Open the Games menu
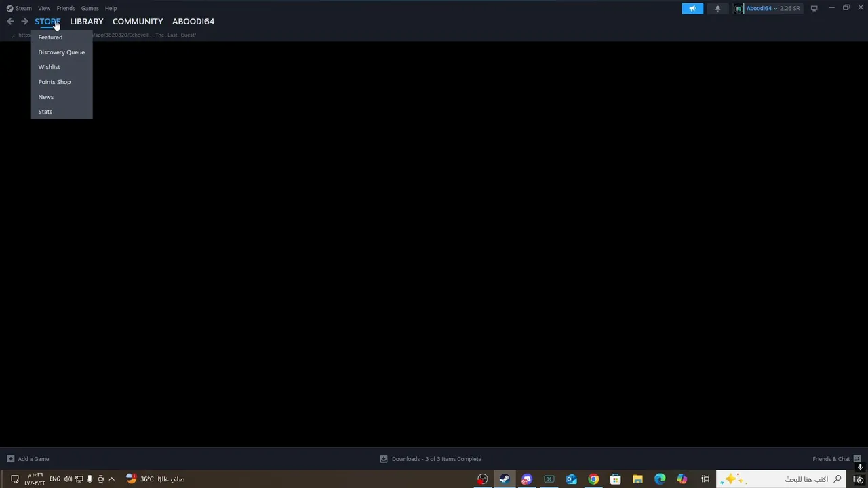The width and height of the screenshot is (868, 488). click(x=90, y=8)
